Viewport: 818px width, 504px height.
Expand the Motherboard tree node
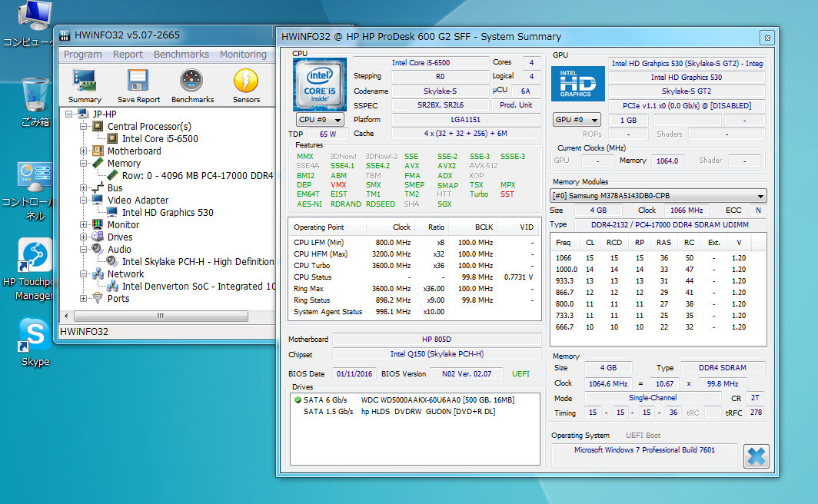pos(84,151)
